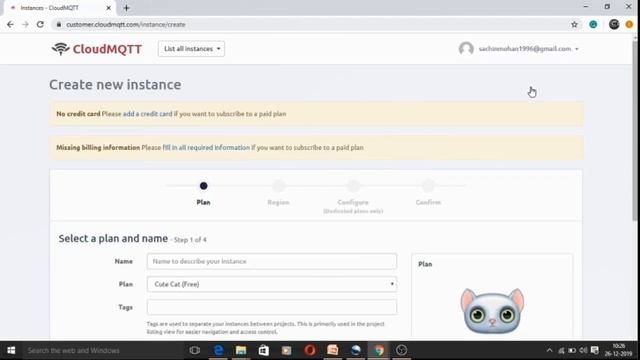Image resolution: width=640 pixels, height=360 pixels.
Task: Reload the current page
Action: tap(40, 24)
